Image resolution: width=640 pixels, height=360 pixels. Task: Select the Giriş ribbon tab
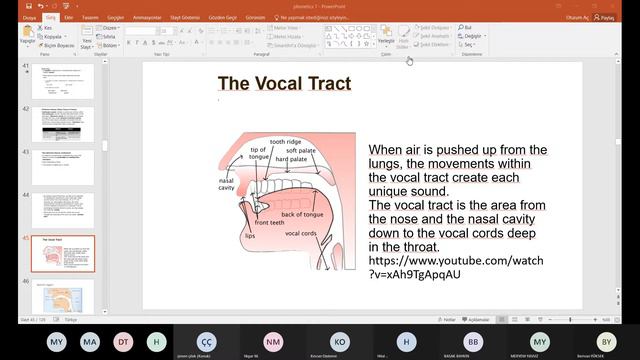(51, 18)
